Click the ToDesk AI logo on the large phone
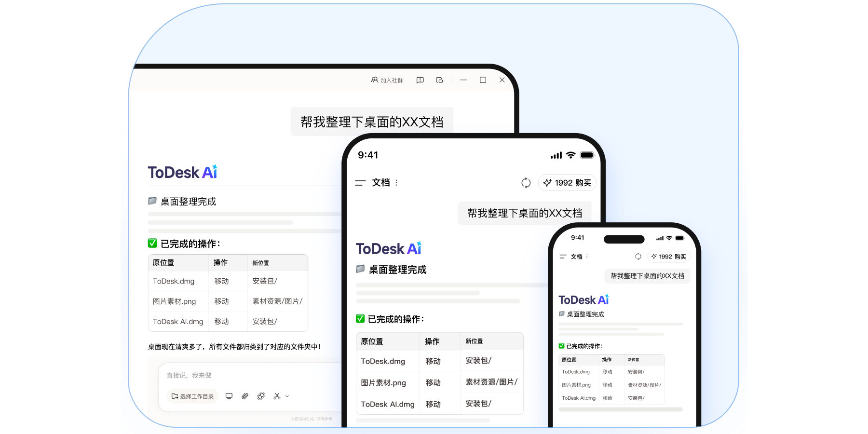Screen dimensions: 868x434 click(389, 248)
